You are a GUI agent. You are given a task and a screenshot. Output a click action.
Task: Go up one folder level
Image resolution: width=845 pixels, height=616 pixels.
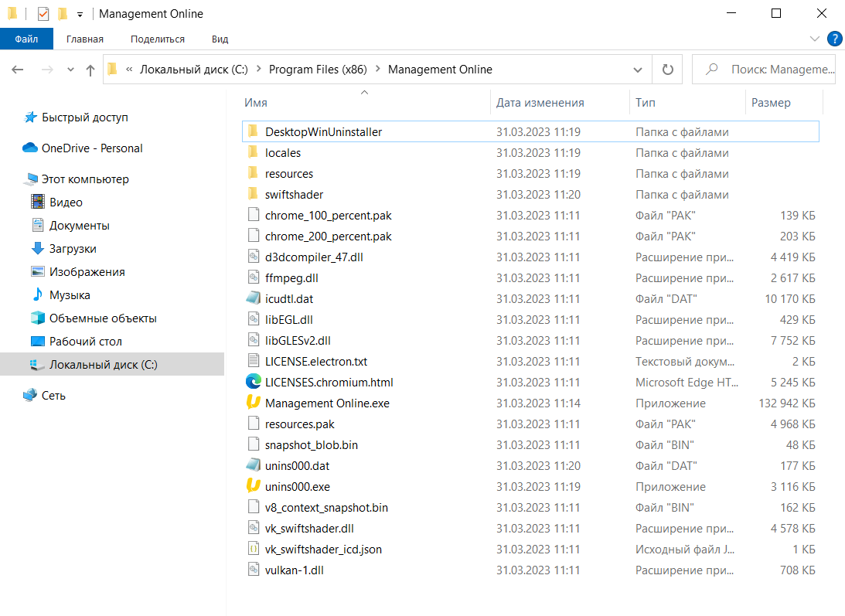(x=90, y=70)
